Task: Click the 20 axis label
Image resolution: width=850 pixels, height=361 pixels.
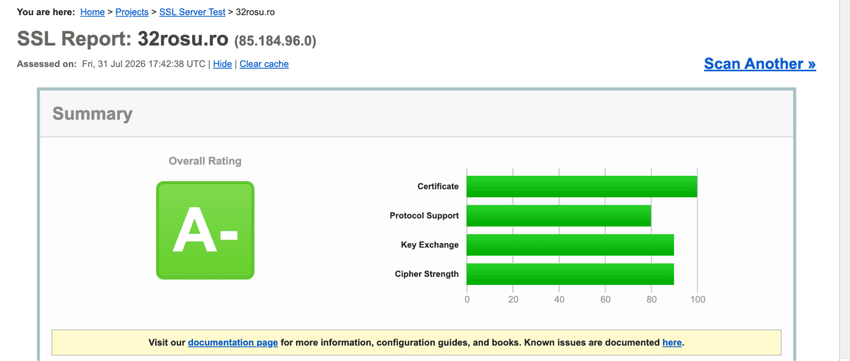Action: [513, 299]
